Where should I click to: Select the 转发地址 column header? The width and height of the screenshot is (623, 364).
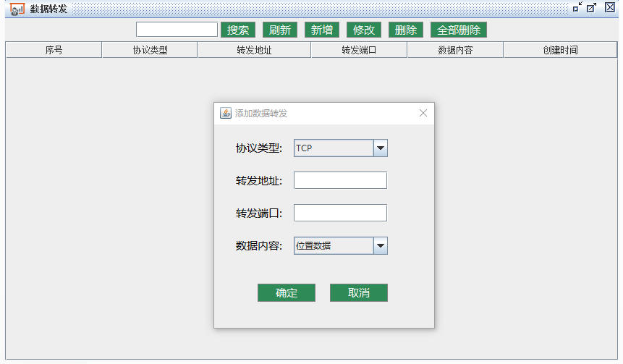click(254, 51)
